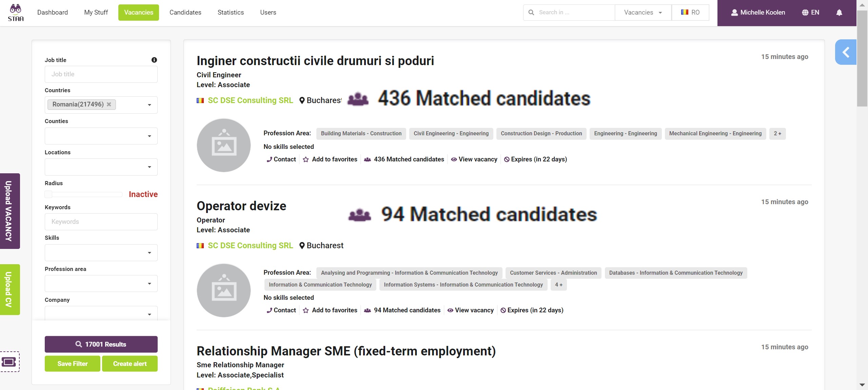Screen dimensions: 868x390
Task: Click the STAR application logo icon
Action: coord(16,12)
